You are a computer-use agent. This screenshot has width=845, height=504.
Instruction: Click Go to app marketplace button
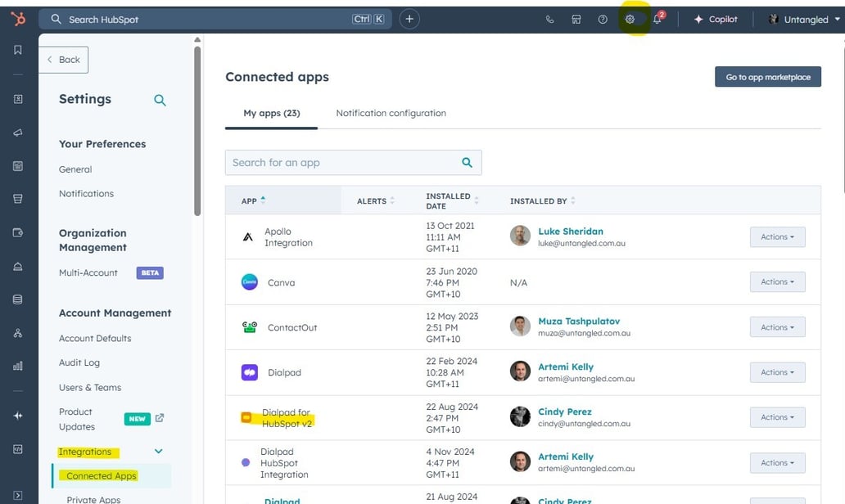(x=768, y=77)
